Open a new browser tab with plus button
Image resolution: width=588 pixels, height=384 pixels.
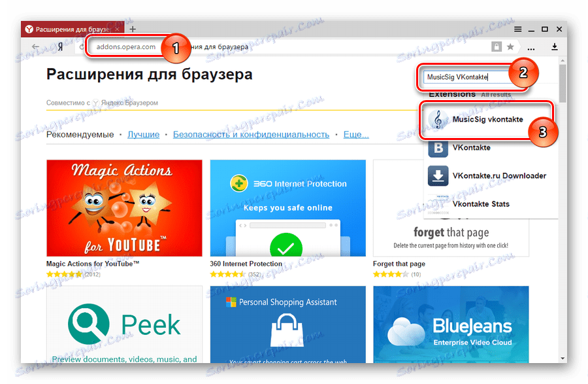(133, 29)
